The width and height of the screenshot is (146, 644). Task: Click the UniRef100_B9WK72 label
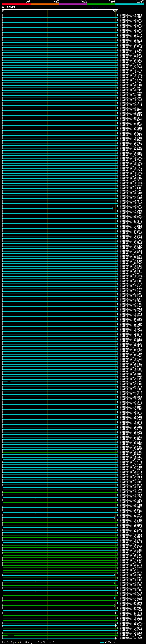click(x=131, y=434)
